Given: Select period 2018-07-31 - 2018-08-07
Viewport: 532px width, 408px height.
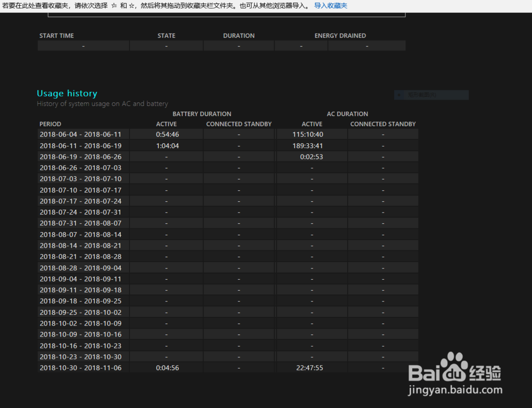Looking at the screenshot, I should [80, 223].
